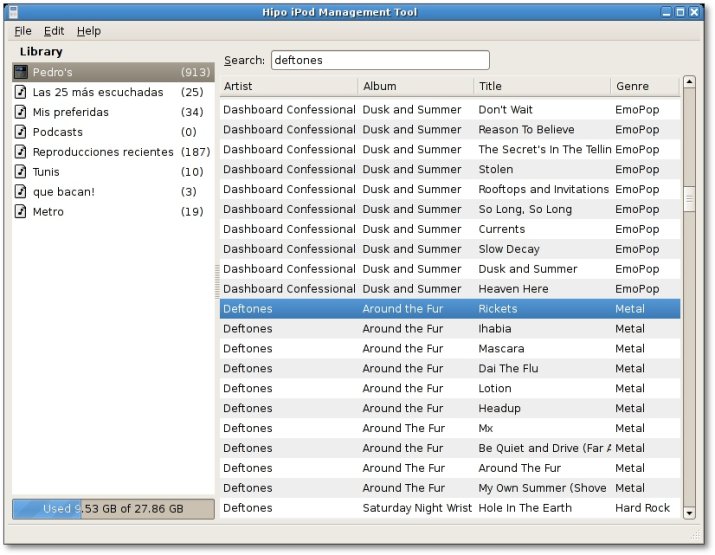Click the playlist icon beside Metro
This screenshot has height=555, width=715.
[x=21, y=212]
